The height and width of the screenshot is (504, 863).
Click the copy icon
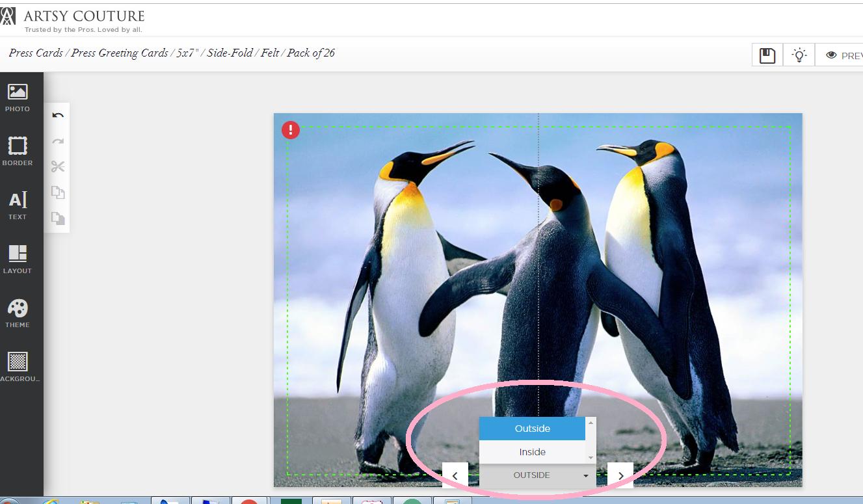tap(58, 192)
